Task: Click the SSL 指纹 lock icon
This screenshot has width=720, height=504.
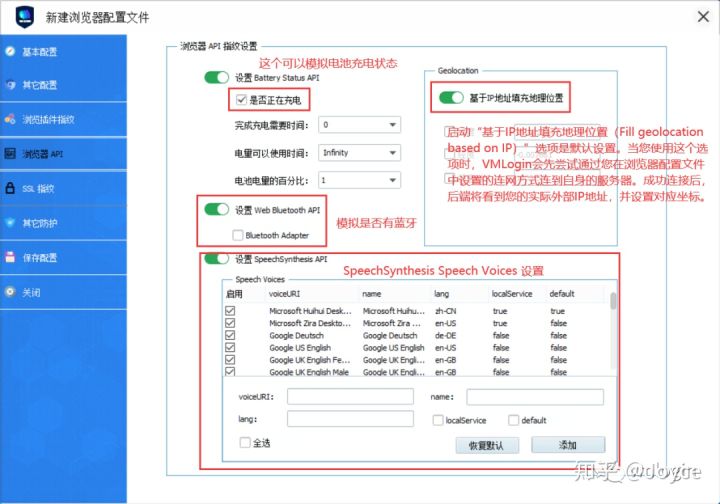Action: [10, 188]
